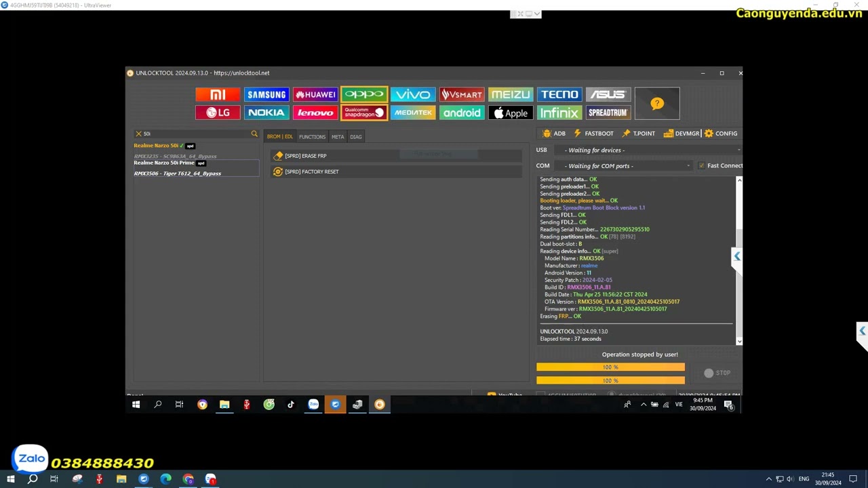The image size is (868, 488).
Task: Select the Xiaomi MI brand logo
Action: (218, 94)
